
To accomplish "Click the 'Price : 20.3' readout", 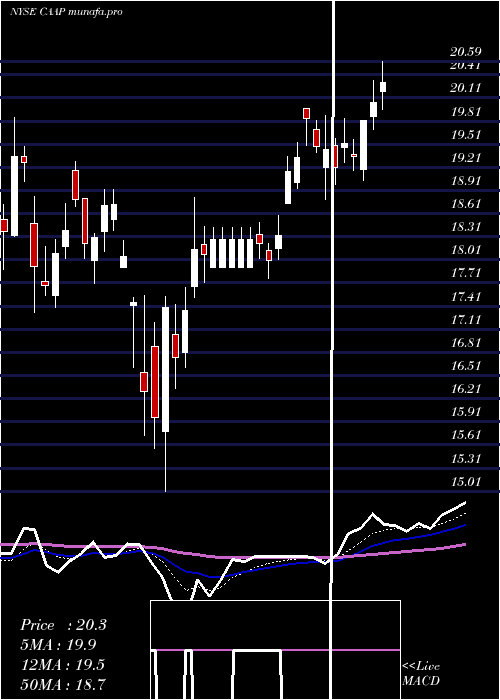I will click(x=63, y=625).
